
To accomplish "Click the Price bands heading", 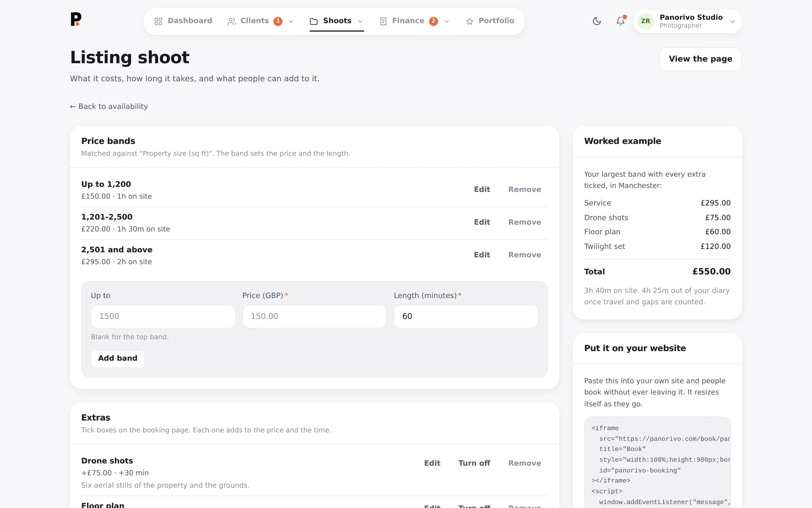I will tap(108, 141).
